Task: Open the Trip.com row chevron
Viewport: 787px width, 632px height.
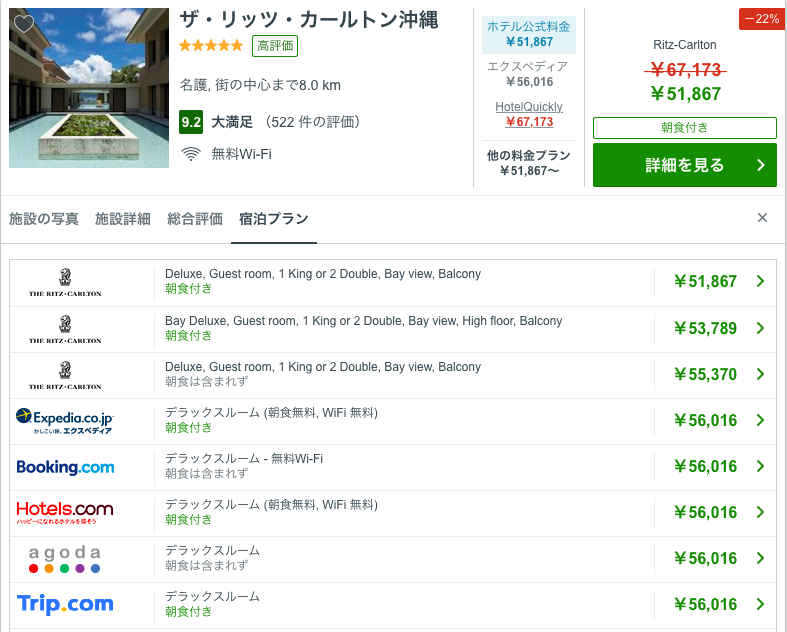Action: (x=760, y=604)
